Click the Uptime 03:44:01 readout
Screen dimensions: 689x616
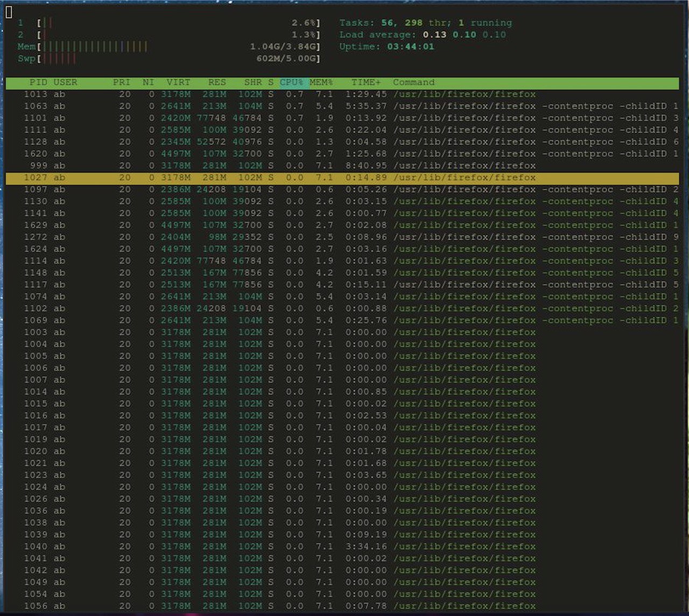(x=386, y=46)
